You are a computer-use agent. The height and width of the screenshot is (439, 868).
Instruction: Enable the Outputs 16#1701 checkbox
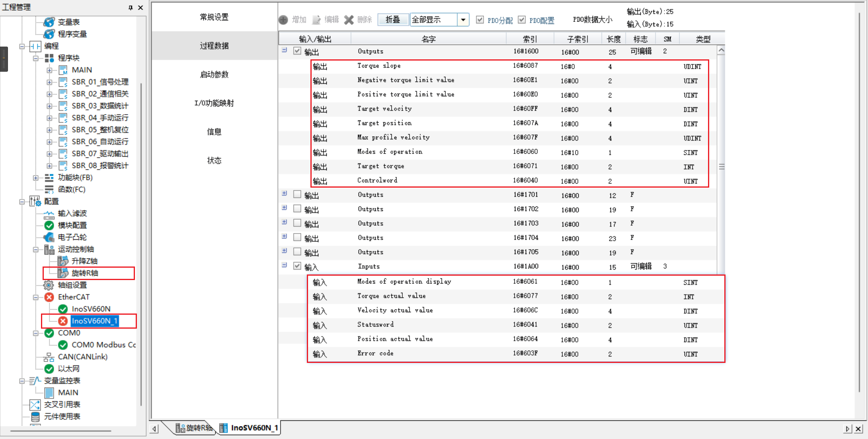click(297, 194)
